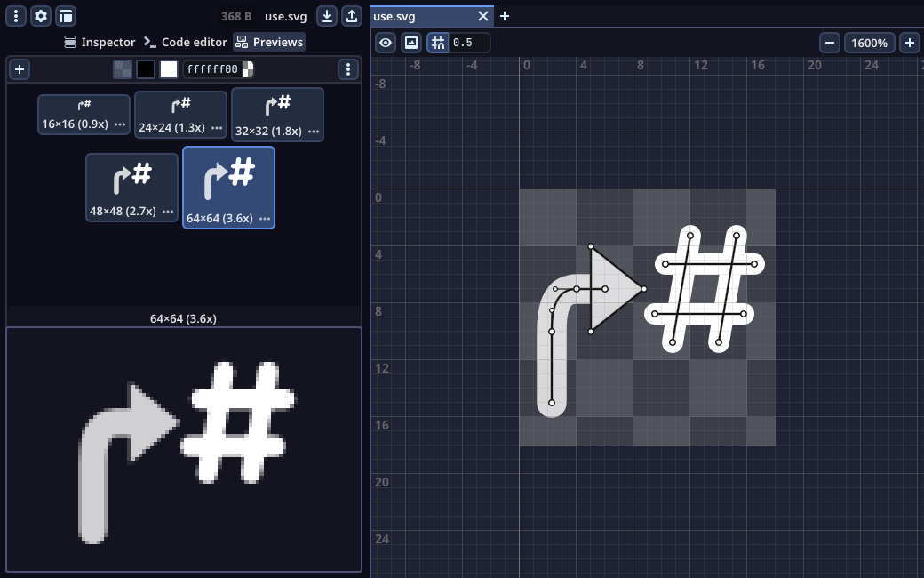Screen dimensions: 924x578
Task: Open the reference image button in viewport toolbar
Action: coord(410,43)
